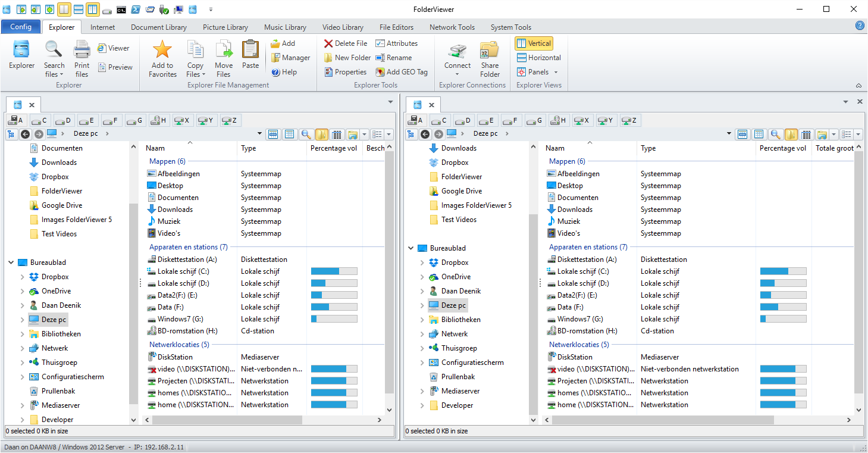This screenshot has height=453, width=868.
Task: Toggle folder tree button in left pane toolbar
Action: pyautogui.click(x=11, y=134)
